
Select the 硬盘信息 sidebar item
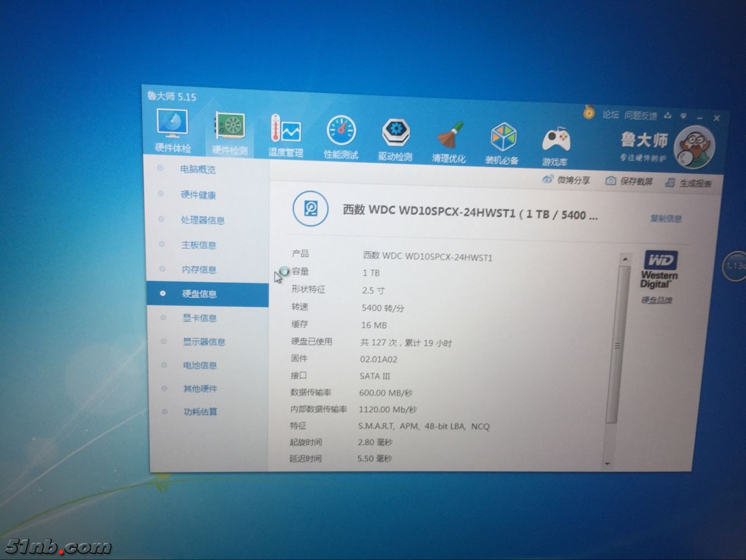point(207,294)
